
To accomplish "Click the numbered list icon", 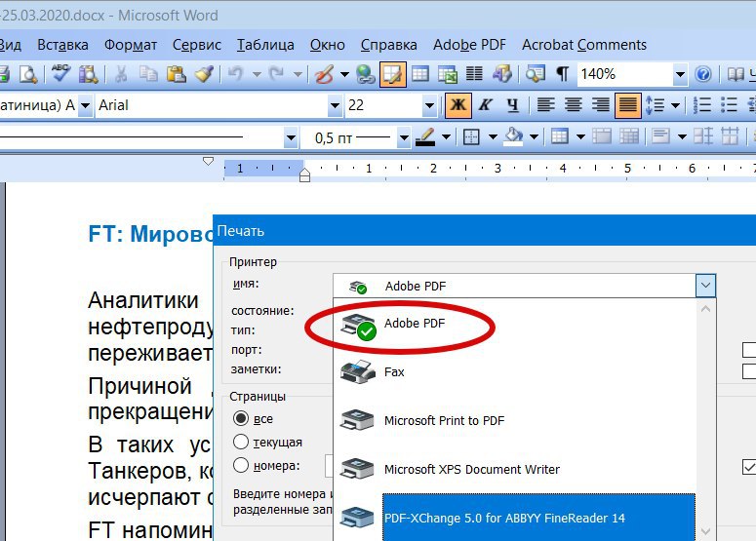I will coord(702,105).
